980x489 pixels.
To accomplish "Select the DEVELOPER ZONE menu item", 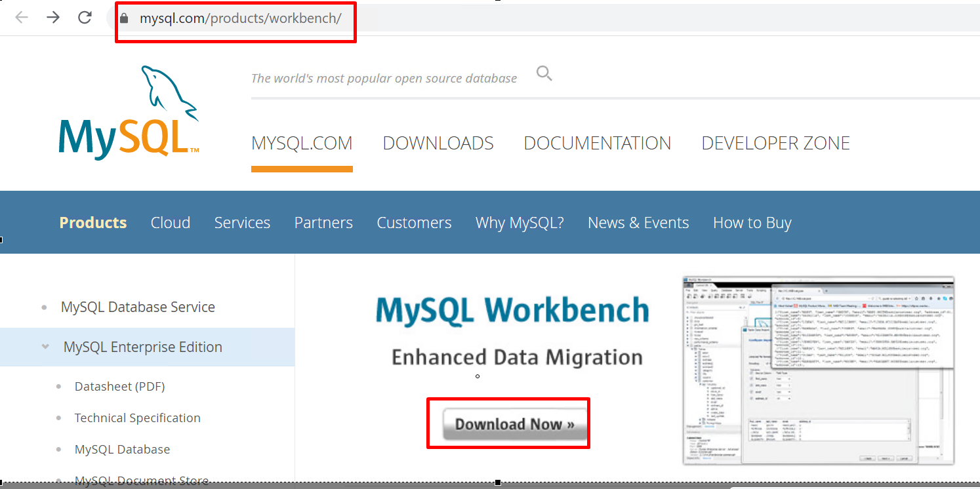I will point(775,143).
